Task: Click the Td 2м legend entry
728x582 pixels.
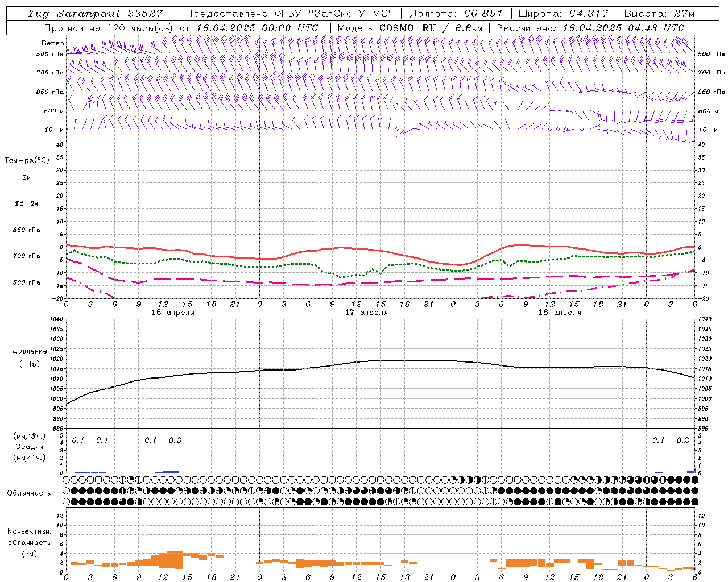Action: coord(26,203)
